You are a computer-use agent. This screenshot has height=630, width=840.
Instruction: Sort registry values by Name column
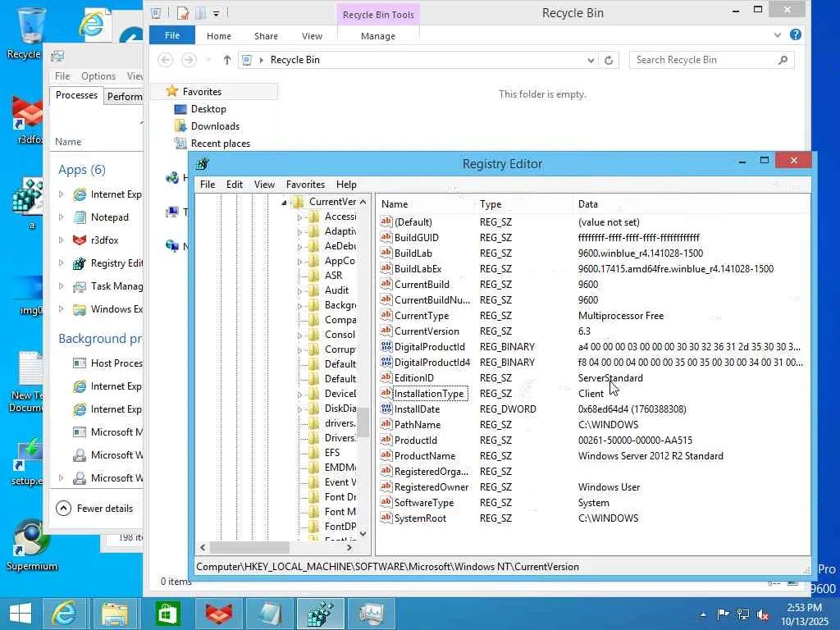point(425,204)
